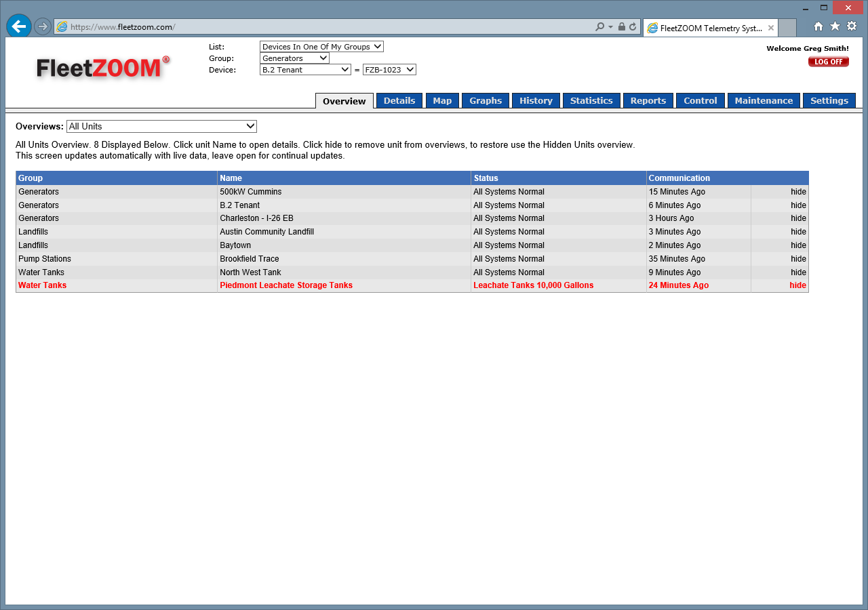This screenshot has width=868, height=610.
Task: Refresh the page with the reload icon
Action: click(633, 27)
